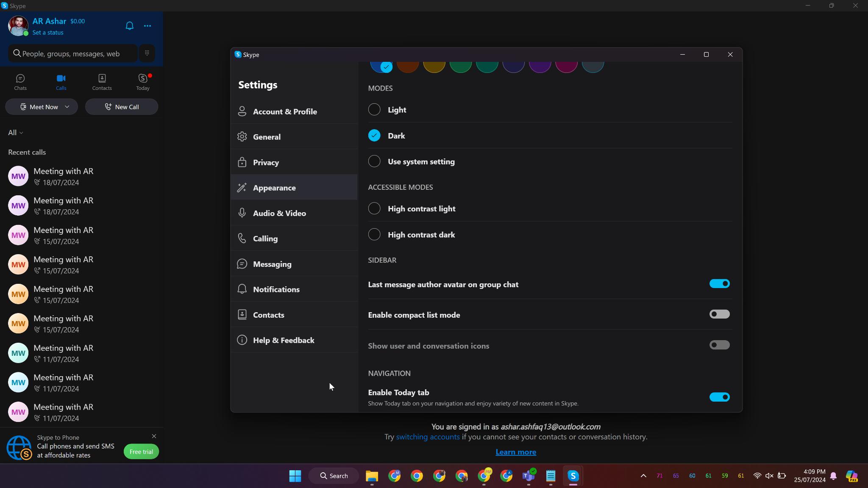The image size is (868, 488).
Task: Click the tray notification bell icon
Action: (x=833, y=476)
